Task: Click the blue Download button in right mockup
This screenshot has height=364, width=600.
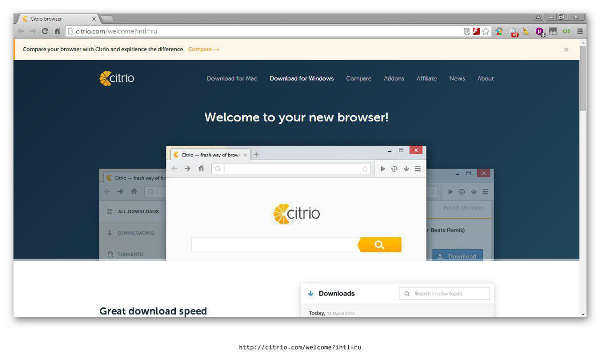Action: (457, 256)
